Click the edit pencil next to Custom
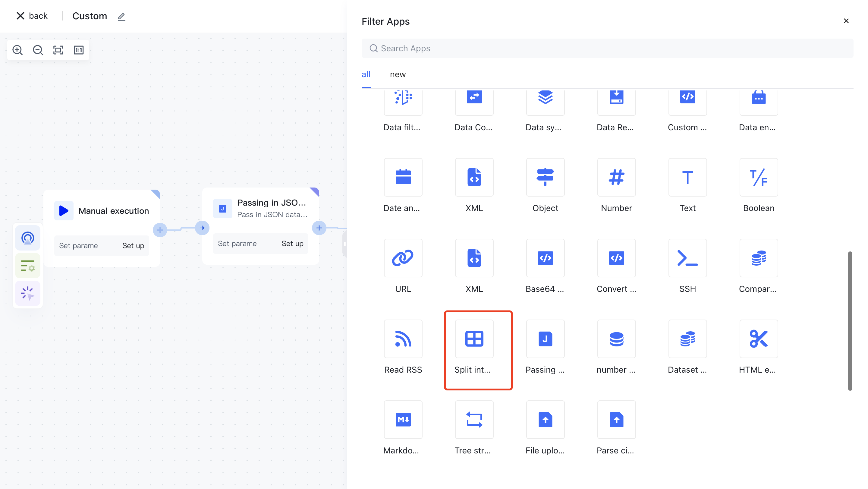This screenshot has width=868, height=489. tap(122, 17)
